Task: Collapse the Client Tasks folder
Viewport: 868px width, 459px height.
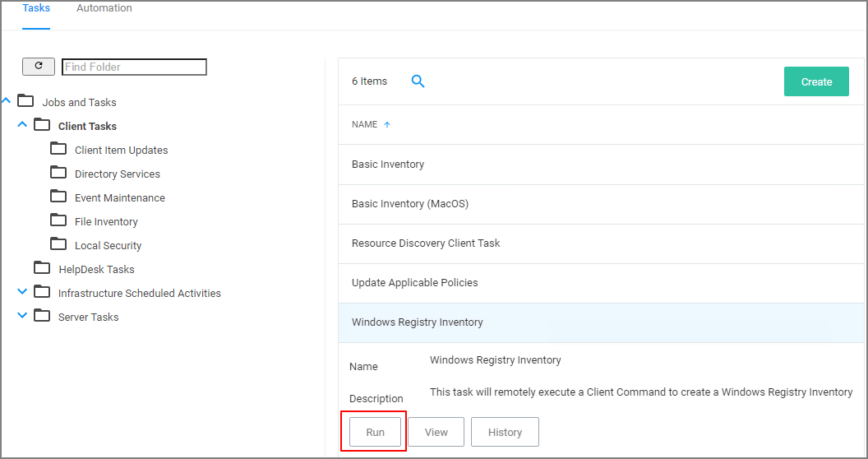Action: click(x=22, y=125)
